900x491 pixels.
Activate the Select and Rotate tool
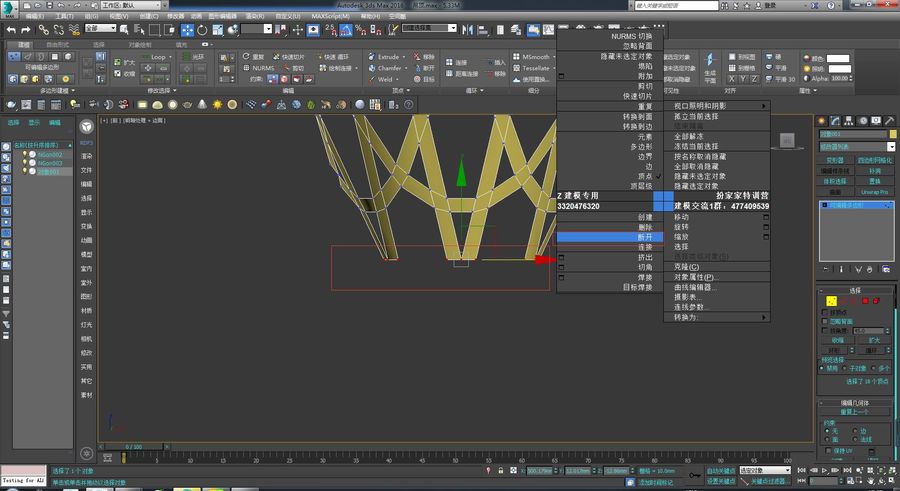[202, 30]
